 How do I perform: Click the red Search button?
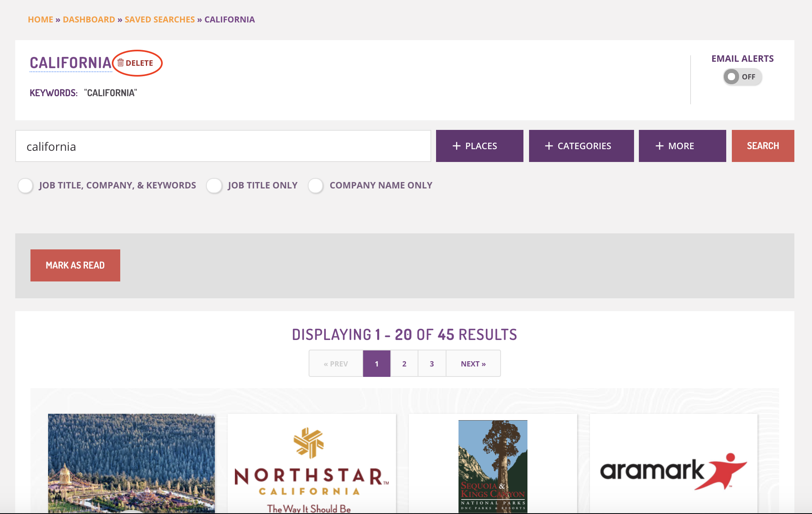pos(763,146)
